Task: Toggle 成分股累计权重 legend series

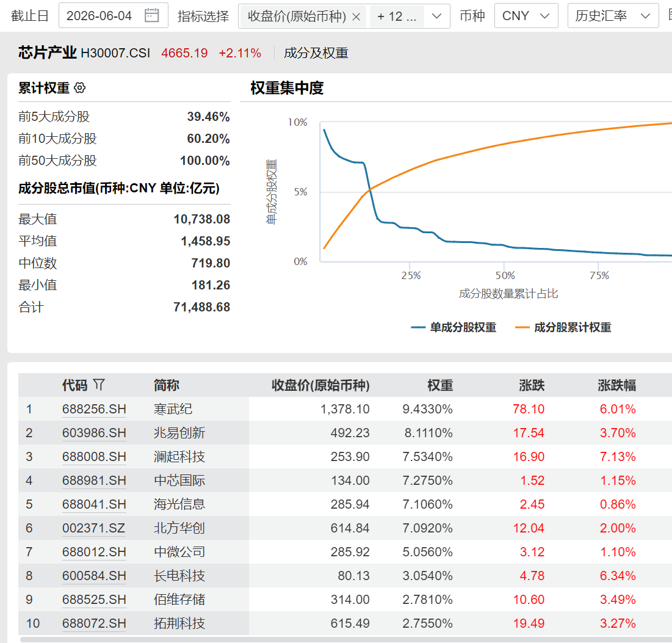Action: pyautogui.click(x=563, y=327)
